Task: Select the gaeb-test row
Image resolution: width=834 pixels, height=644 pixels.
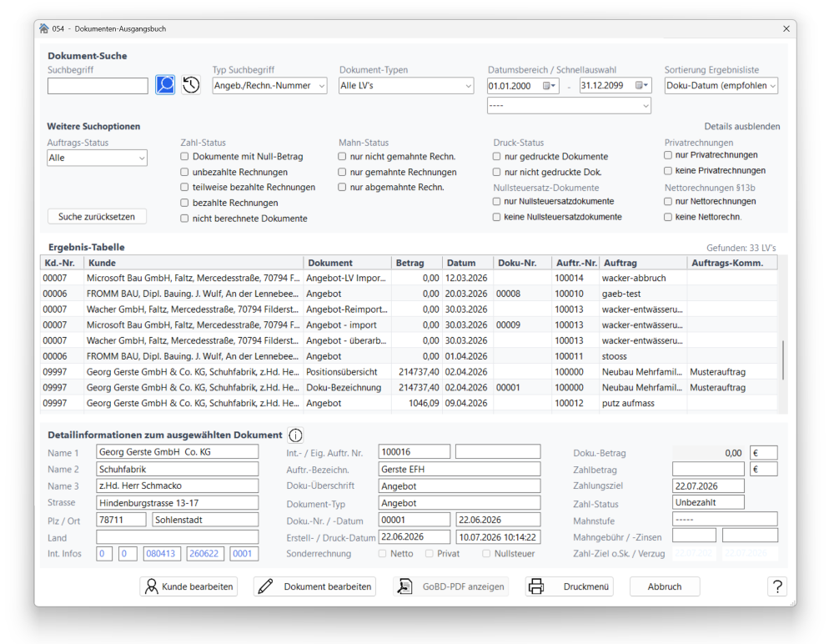Action: (x=409, y=294)
